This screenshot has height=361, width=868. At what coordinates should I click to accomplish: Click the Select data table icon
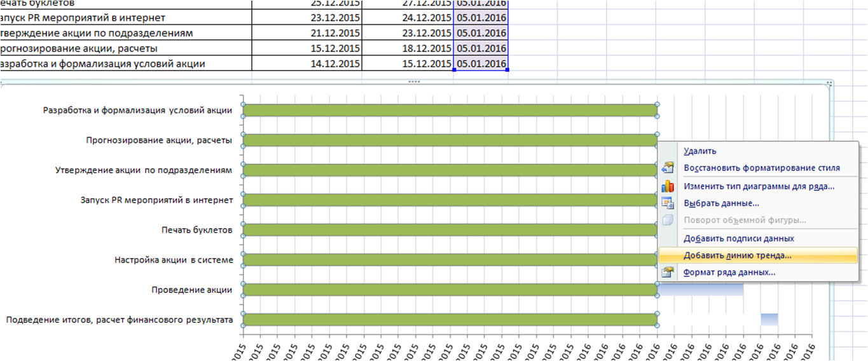[668, 203]
